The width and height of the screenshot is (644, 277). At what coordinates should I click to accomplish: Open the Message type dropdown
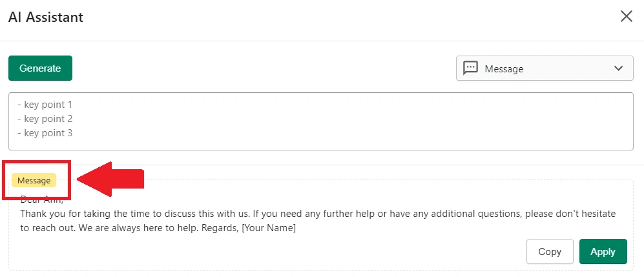544,68
